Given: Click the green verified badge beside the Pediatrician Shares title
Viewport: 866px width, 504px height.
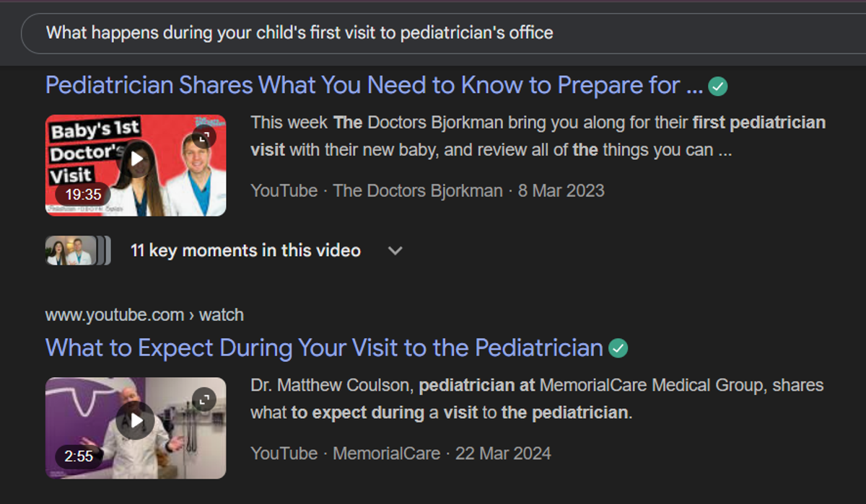Looking at the screenshot, I should [718, 87].
